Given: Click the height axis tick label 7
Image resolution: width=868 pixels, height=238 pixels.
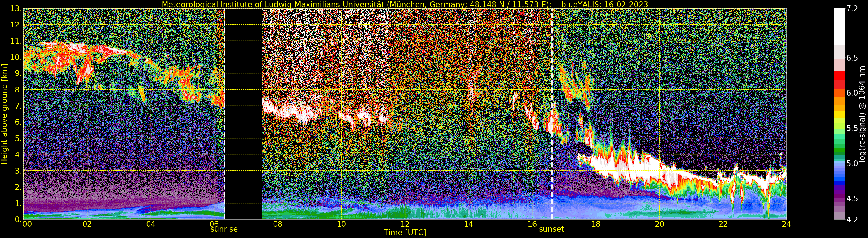Looking at the screenshot, I should point(19,106).
